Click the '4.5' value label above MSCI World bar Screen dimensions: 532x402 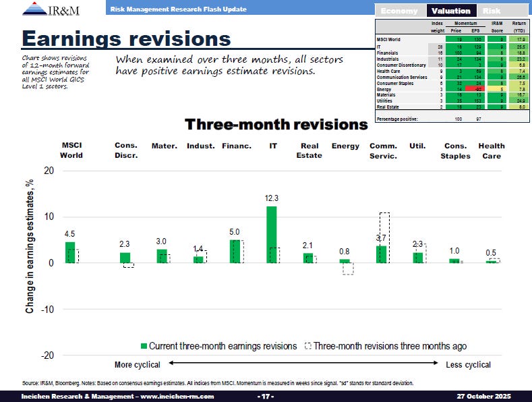point(69,234)
